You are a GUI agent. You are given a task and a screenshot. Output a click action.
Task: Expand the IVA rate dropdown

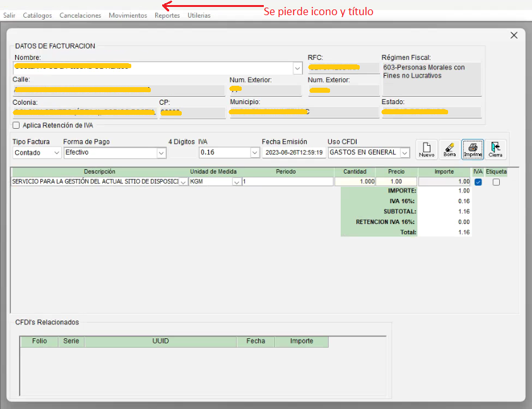click(255, 153)
